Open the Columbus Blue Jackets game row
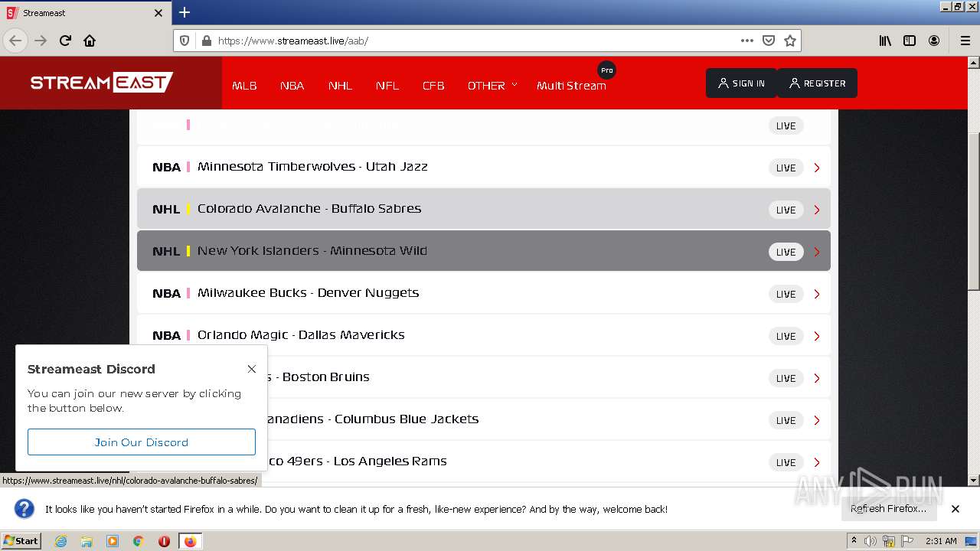Screen dimensions: 980x551 pos(484,419)
